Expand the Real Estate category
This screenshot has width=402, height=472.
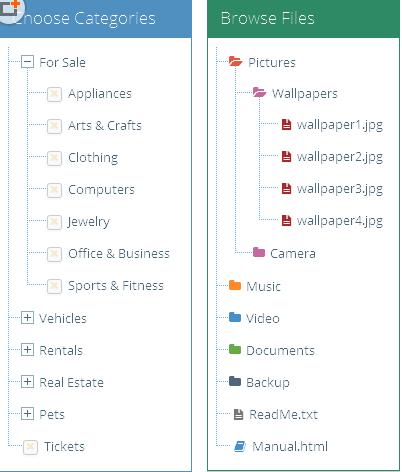click(27, 382)
